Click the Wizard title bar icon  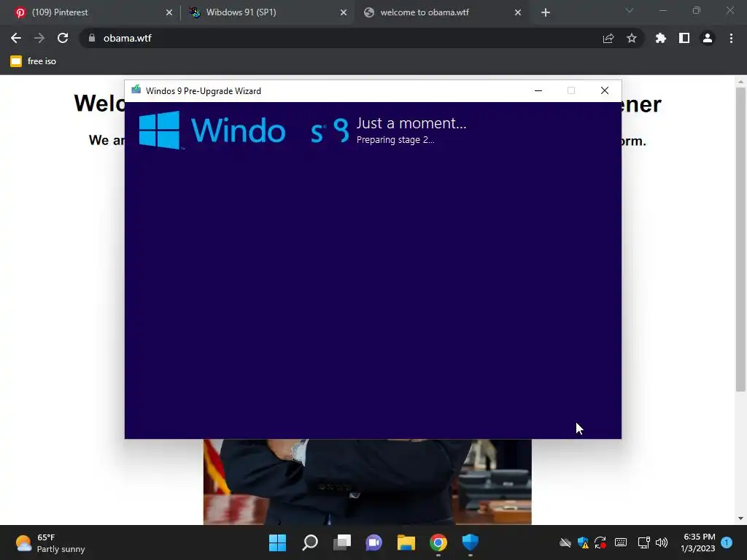coord(136,90)
